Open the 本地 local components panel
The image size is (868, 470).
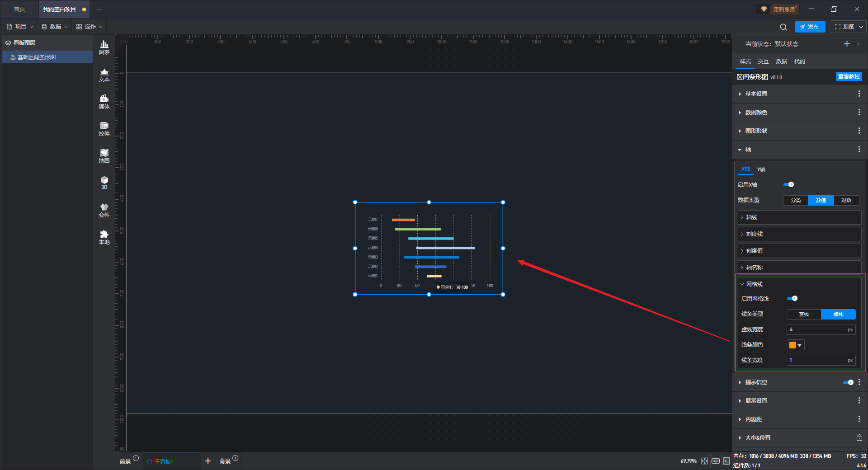click(x=104, y=237)
